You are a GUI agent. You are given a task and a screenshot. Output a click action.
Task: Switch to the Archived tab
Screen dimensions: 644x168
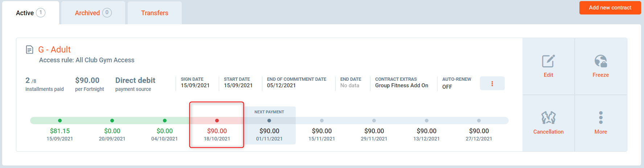(x=93, y=13)
